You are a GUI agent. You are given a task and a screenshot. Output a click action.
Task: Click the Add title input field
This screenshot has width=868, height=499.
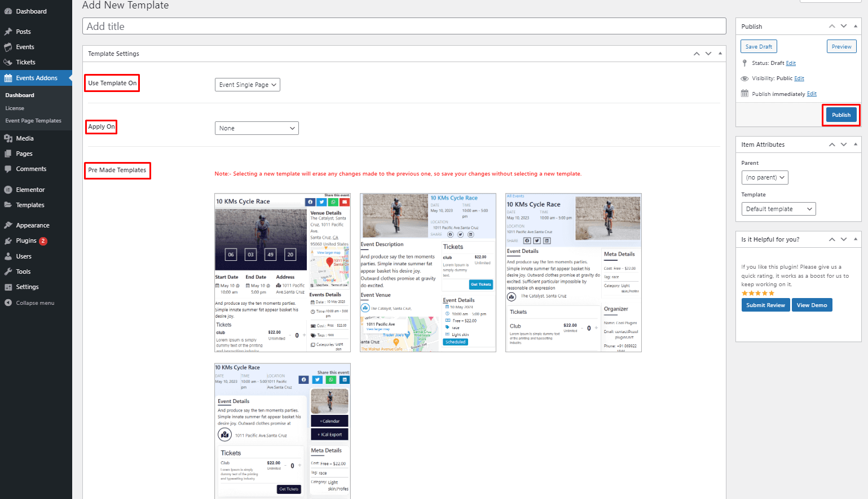tap(404, 27)
